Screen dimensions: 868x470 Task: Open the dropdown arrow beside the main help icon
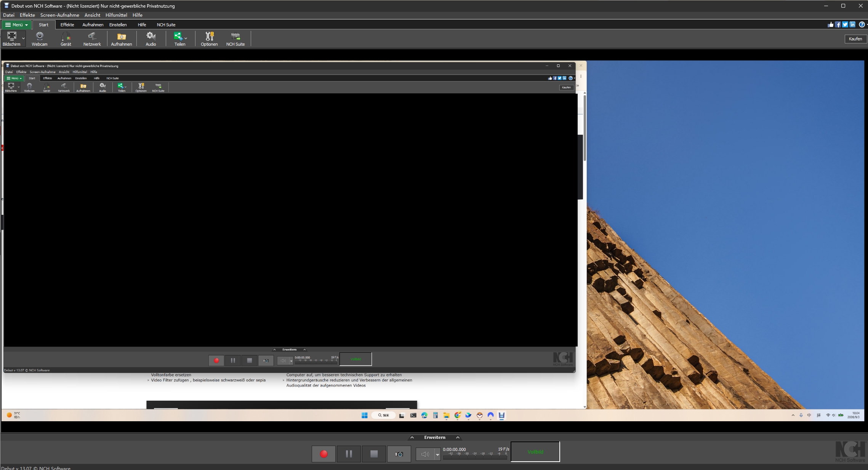tap(867, 25)
